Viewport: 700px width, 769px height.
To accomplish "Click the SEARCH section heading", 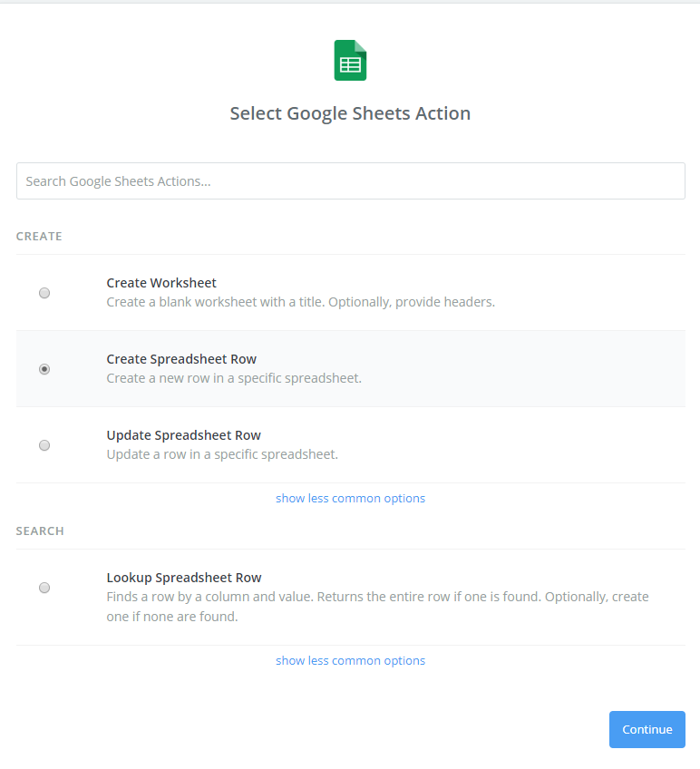I will (40, 531).
